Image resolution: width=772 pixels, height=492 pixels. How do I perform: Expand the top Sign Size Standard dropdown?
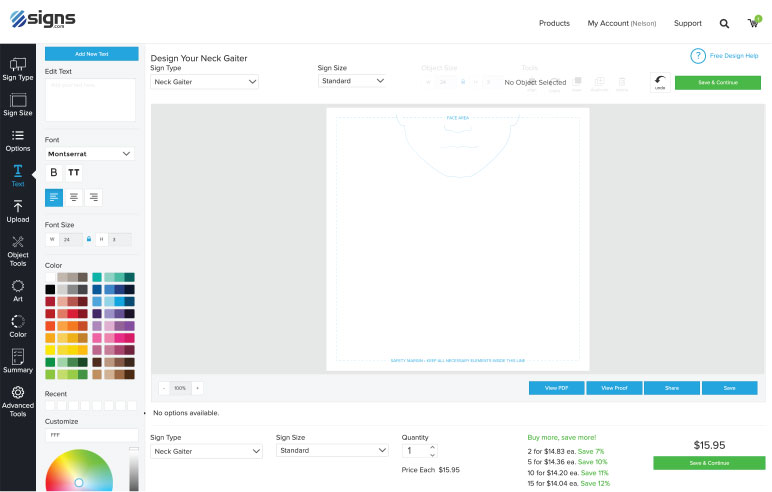pos(352,81)
